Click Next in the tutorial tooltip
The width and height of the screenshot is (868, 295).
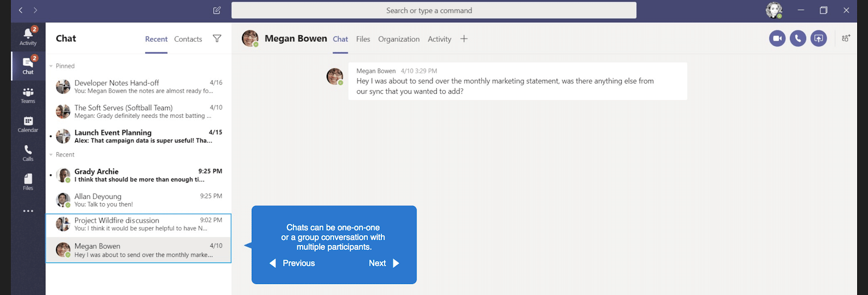pos(384,263)
